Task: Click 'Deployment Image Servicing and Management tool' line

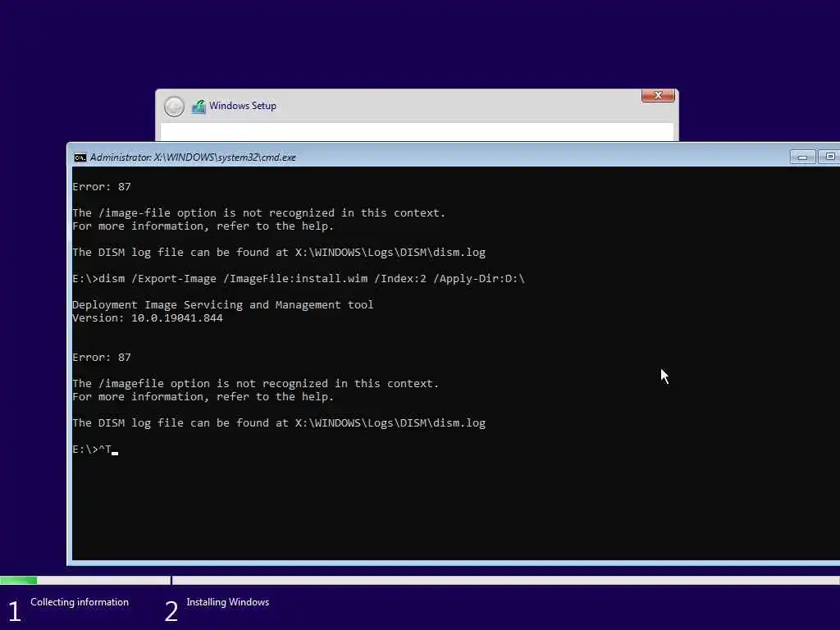Action: click(223, 305)
